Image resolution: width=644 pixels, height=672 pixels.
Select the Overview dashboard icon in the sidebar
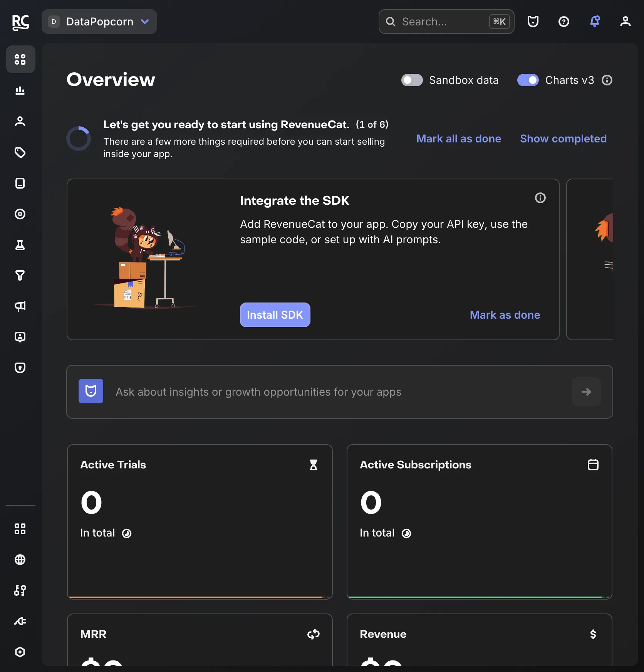coord(20,59)
